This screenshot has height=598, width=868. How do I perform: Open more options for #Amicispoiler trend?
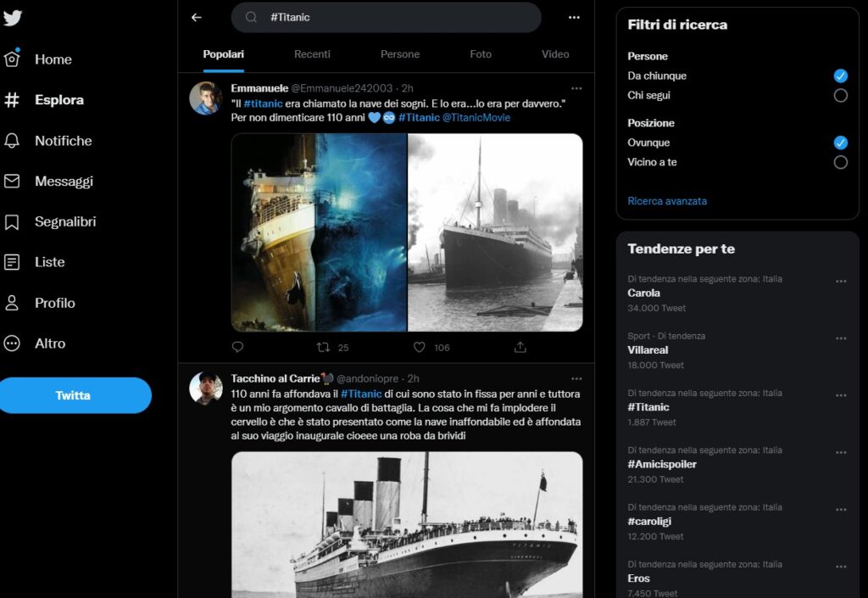point(841,452)
